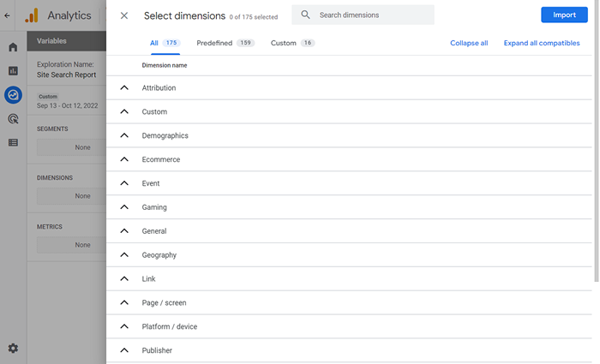The image size is (600, 364).
Task: Click the Variables panel header
Action: coord(67,41)
